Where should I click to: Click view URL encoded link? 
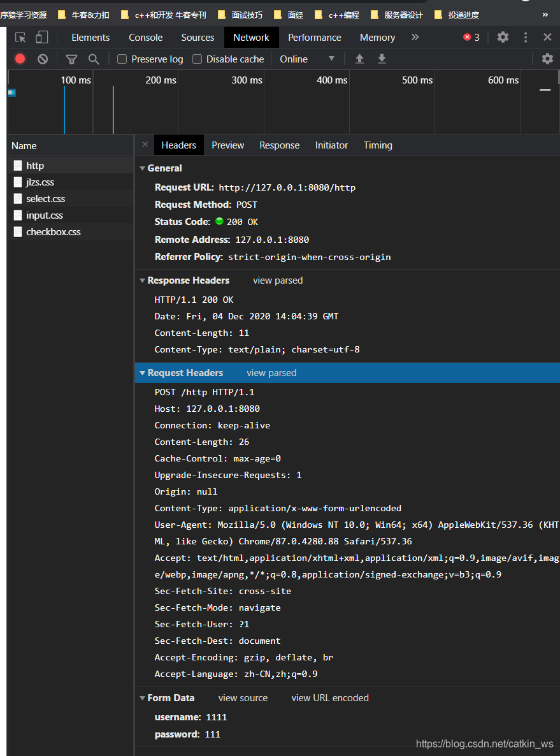coord(330,698)
